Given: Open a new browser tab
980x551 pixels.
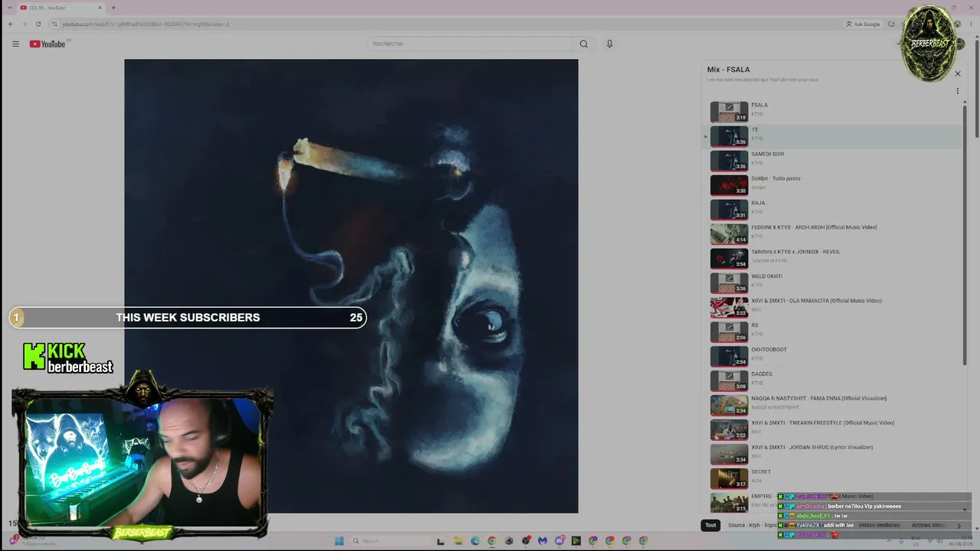Looking at the screenshot, I should [x=113, y=8].
